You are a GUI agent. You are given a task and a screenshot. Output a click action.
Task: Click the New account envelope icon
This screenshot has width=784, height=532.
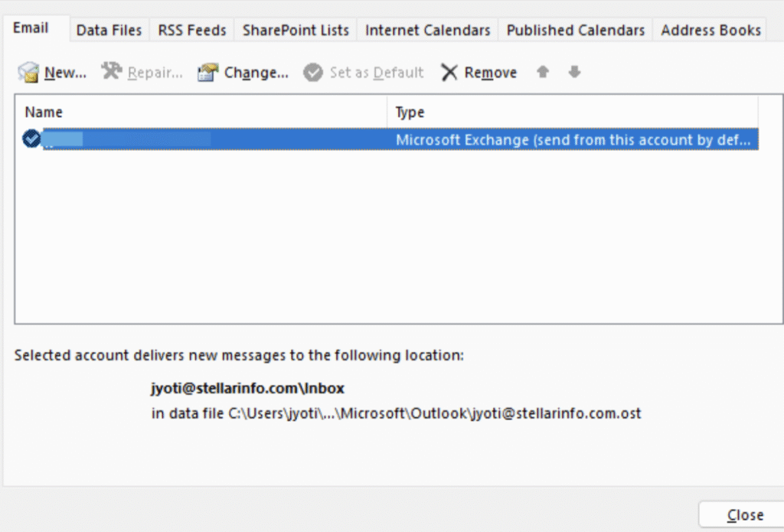[x=28, y=73]
